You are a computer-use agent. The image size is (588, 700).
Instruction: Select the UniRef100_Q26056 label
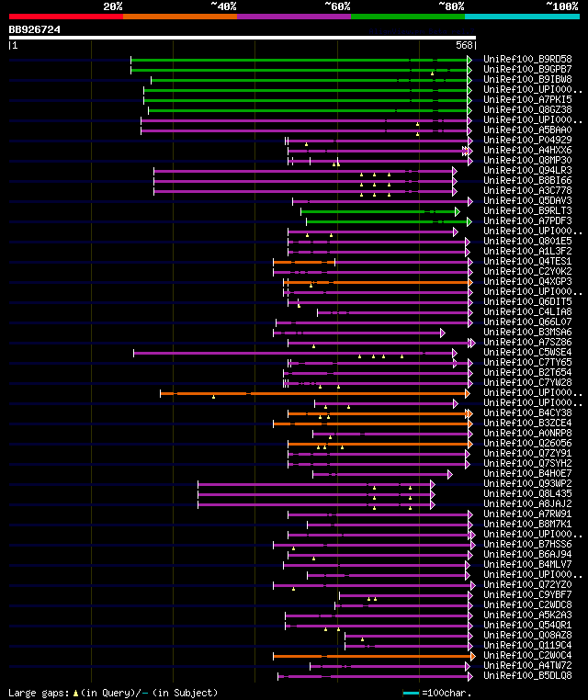527,444
